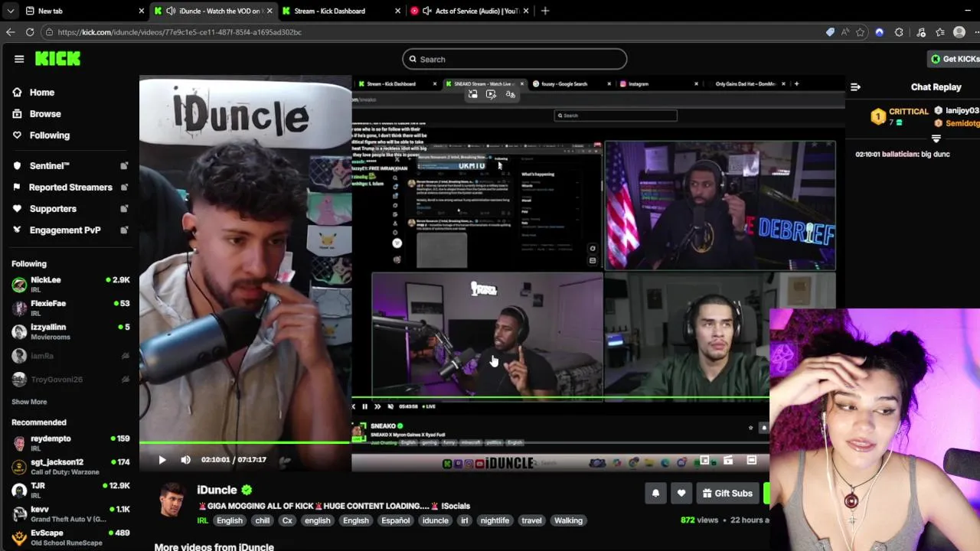Reload the current page
Image resolution: width=980 pixels, height=551 pixels.
click(x=30, y=32)
